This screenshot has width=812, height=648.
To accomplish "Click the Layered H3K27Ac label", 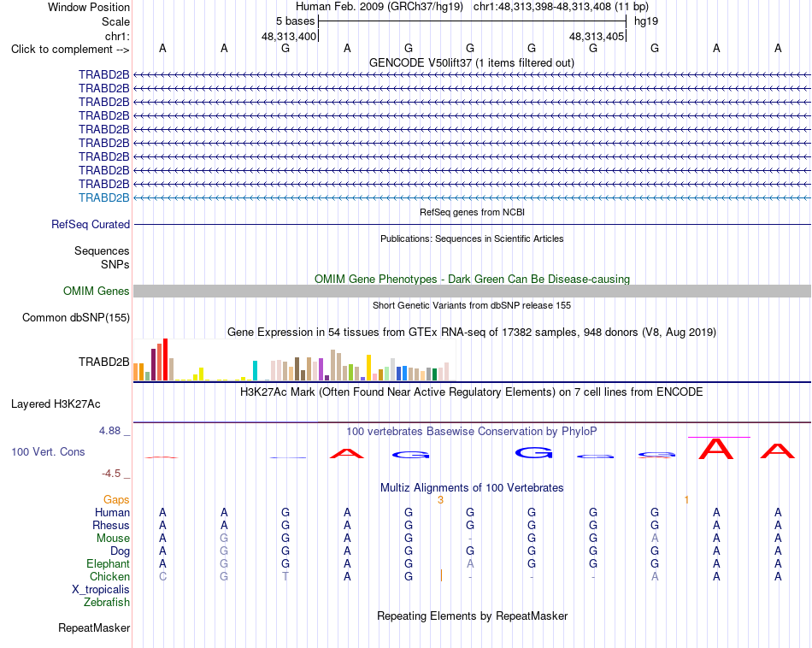I will tap(56, 404).
